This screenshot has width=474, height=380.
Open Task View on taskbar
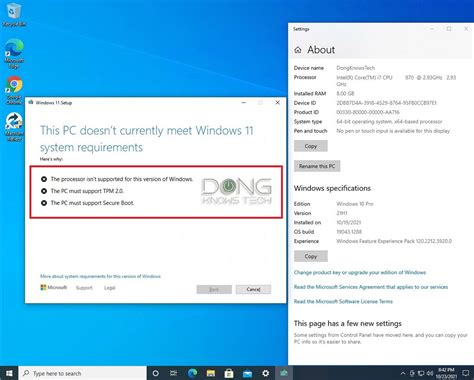pos(174,373)
